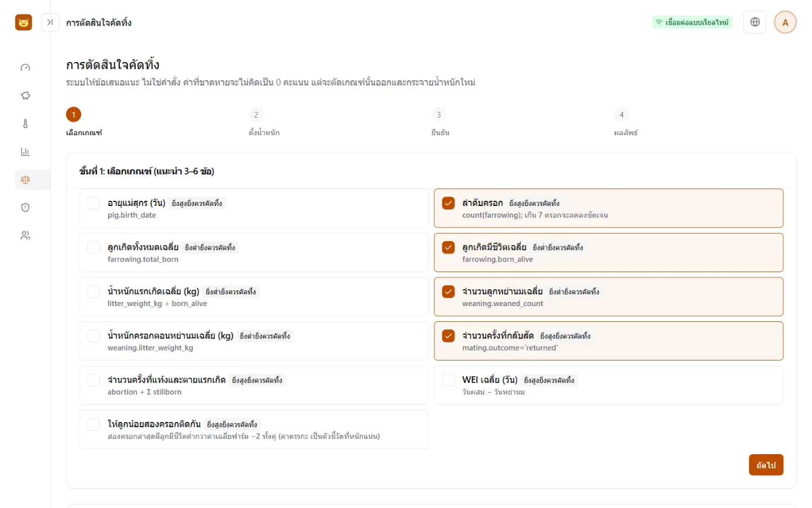Check the ลูกเกิดทั้งหมดเฉลี่ย checkbox
The width and height of the screenshot is (812, 508).
[94, 248]
